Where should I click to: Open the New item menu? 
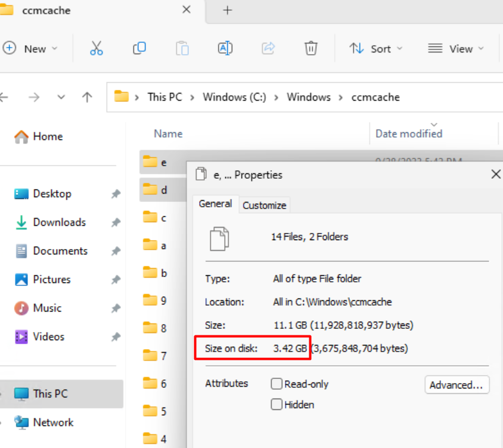pyautogui.click(x=30, y=48)
